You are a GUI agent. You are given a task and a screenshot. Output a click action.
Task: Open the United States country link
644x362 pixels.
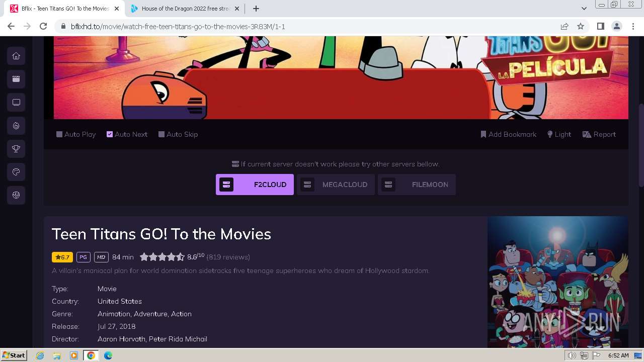coord(120,301)
